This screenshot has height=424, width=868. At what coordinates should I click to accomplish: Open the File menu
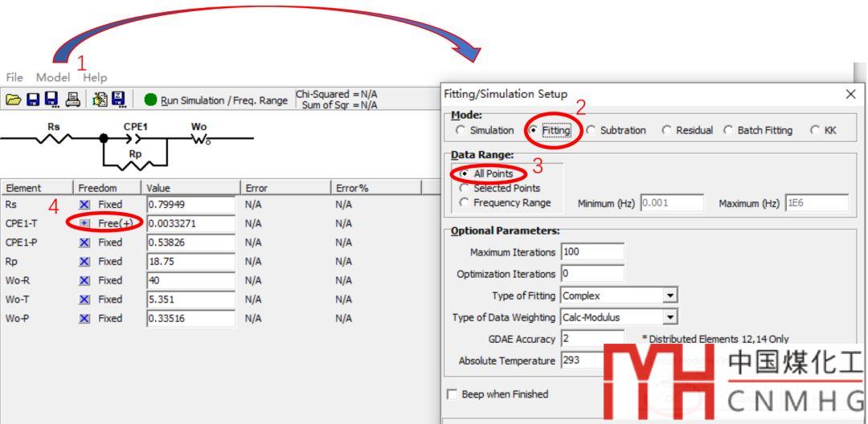[14, 77]
